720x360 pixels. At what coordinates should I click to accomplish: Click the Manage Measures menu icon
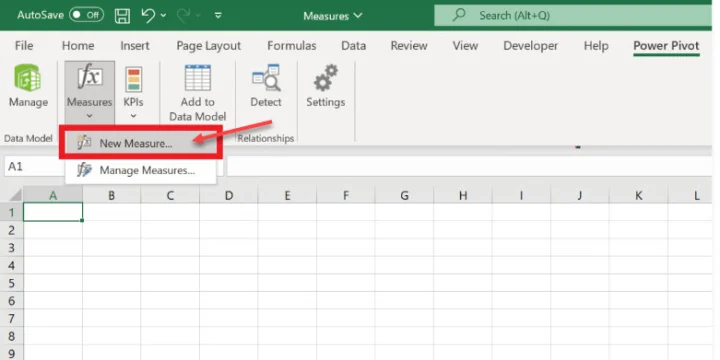[84, 170]
